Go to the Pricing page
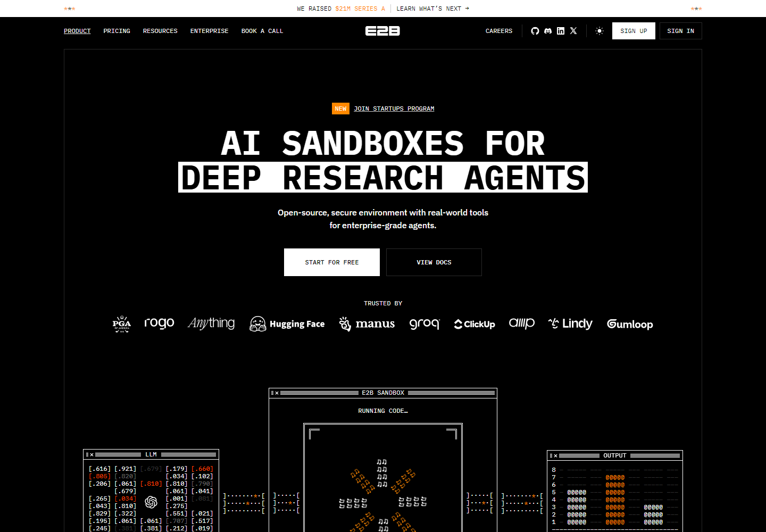766x532 pixels. [x=117, y=31]
